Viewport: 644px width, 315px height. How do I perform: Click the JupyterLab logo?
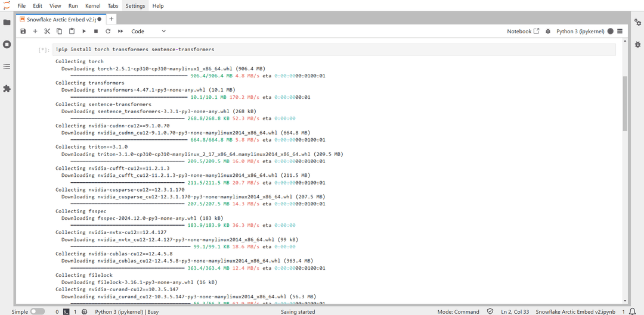(x=7, y=5)
